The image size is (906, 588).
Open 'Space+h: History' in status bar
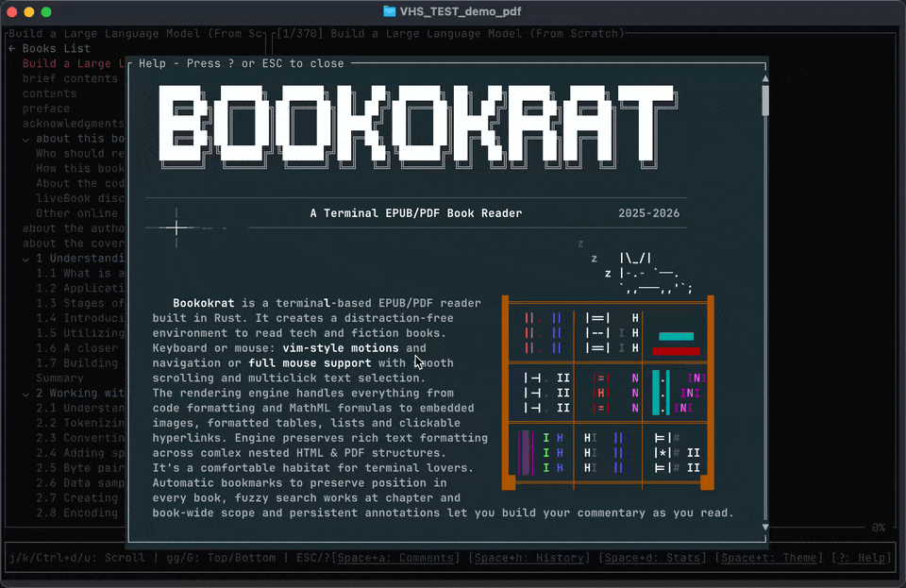[529, 559]
